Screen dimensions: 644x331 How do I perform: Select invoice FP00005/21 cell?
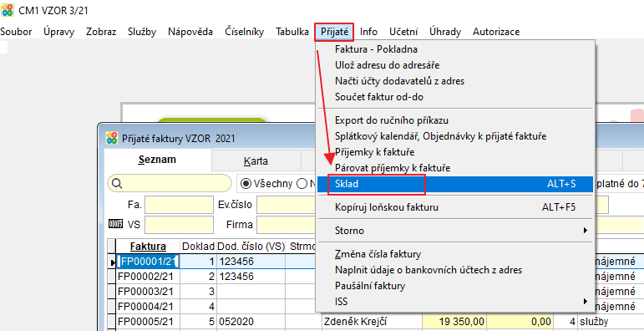pyautogui.click(x=148, y=321)
